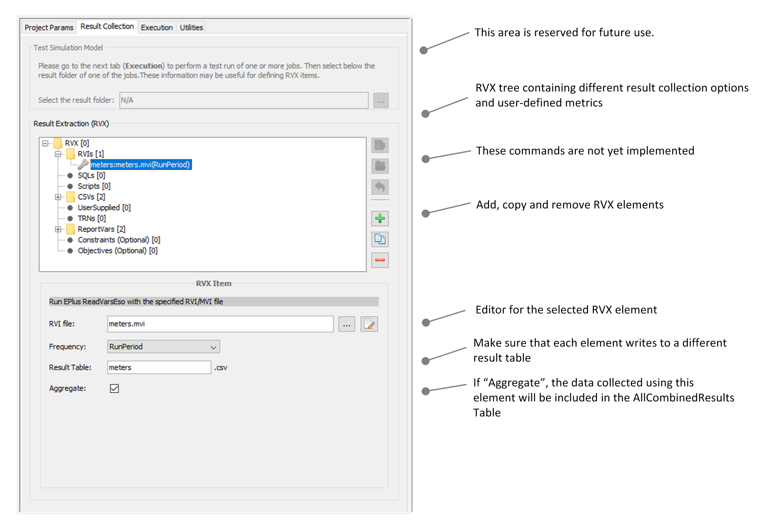Select SQLs [0] tree item

tap(91, 175)
